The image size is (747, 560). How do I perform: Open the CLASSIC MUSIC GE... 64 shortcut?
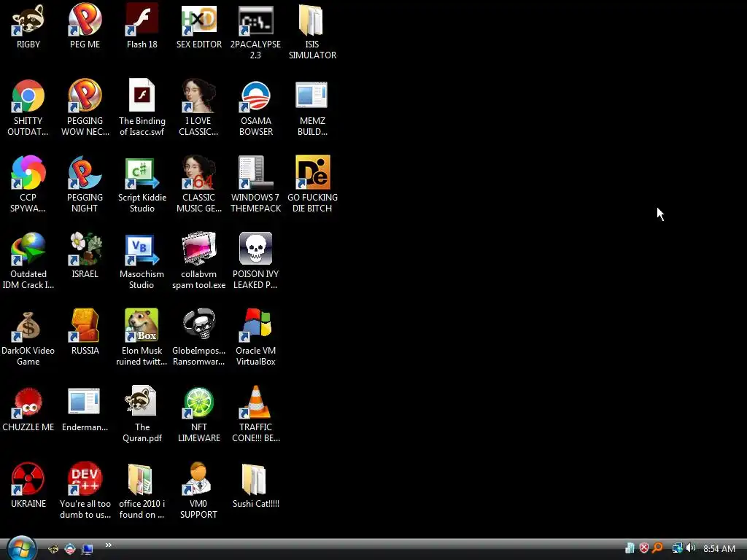coord(198,172)
